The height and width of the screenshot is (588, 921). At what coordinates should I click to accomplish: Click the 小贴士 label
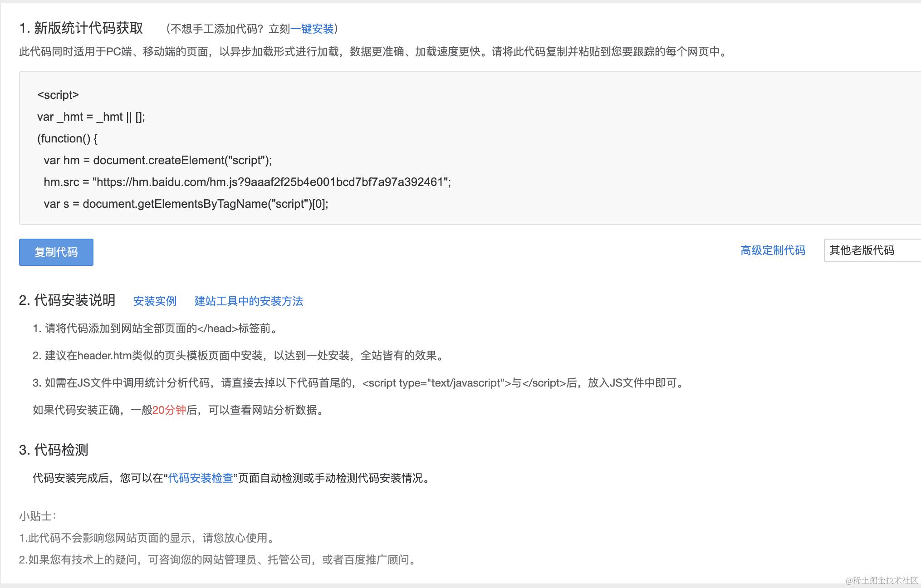[x=37, y=516]
